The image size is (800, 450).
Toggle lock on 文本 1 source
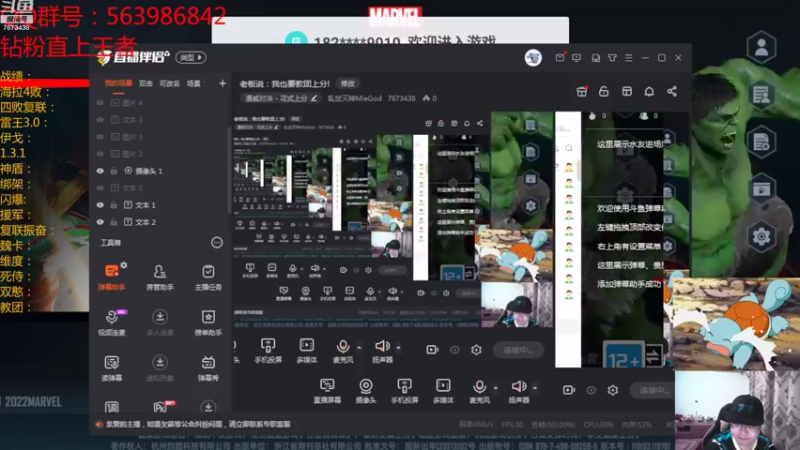coord(114,205)
